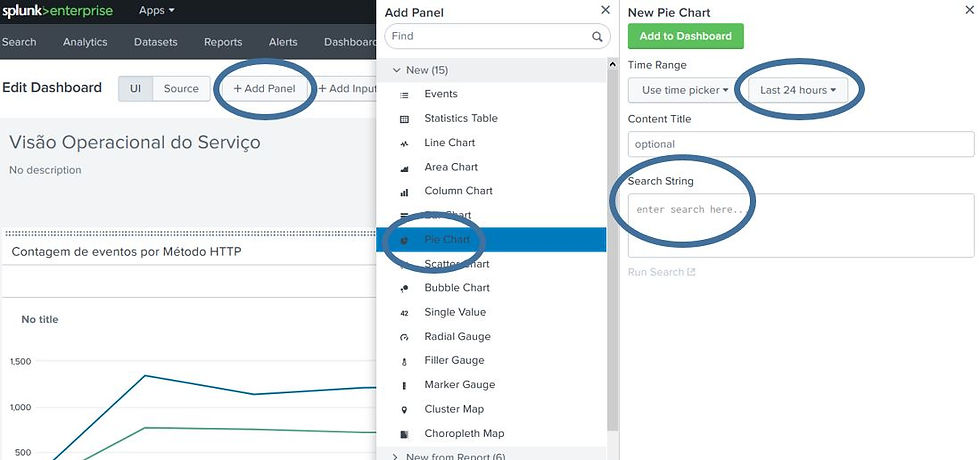980x460 pixels.
Task: Pick the Area Chart icon
Action: [x=404, y=168]
